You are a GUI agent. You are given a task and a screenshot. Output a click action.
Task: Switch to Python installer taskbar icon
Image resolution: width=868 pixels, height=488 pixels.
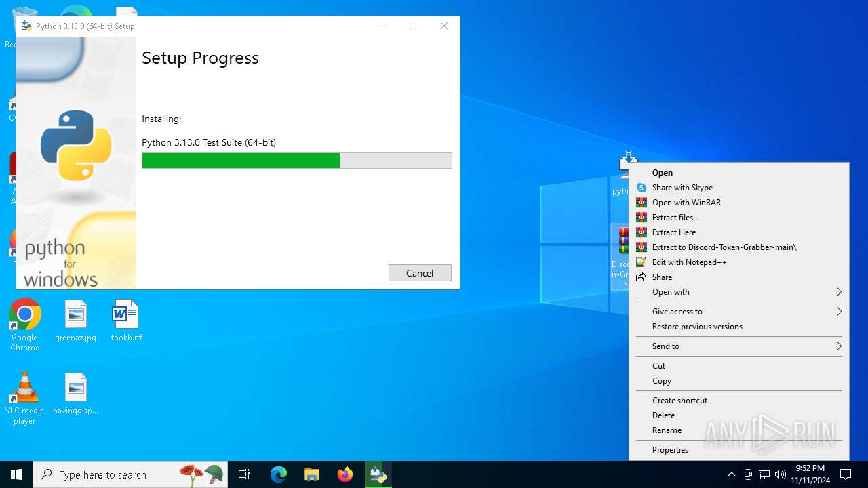378,474
